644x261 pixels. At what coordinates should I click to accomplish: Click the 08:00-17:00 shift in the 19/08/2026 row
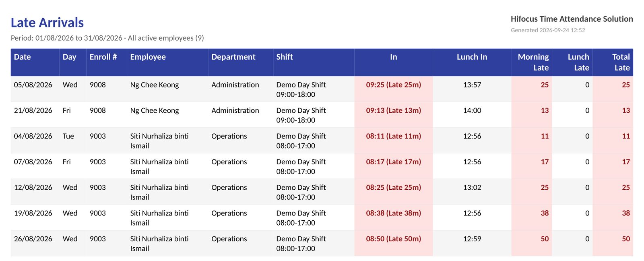pyautogui.click(x=296, y=223)
